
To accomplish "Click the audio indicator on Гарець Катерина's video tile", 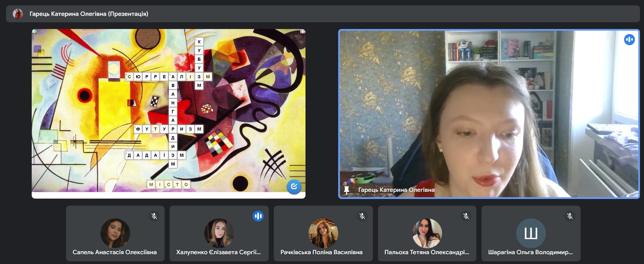I will [x=629, y=40].
